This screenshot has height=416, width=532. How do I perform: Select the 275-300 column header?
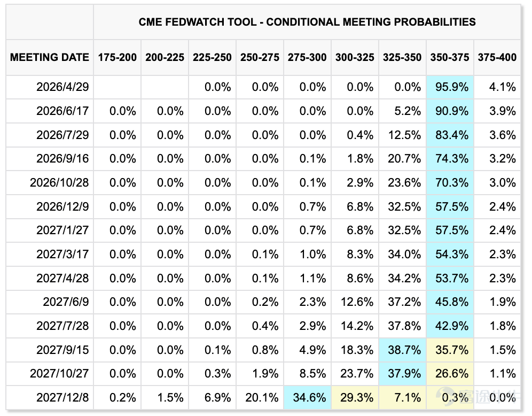coord(307,57)
